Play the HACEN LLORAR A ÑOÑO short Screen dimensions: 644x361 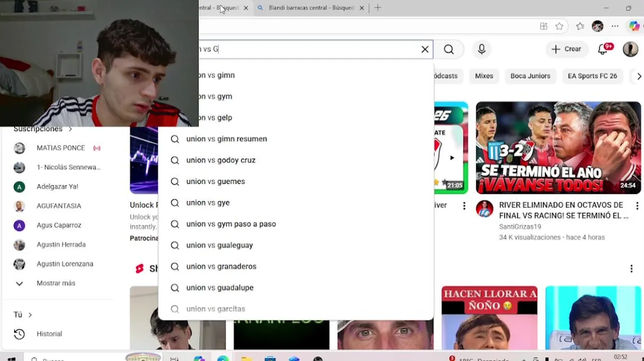click(489, 317)
